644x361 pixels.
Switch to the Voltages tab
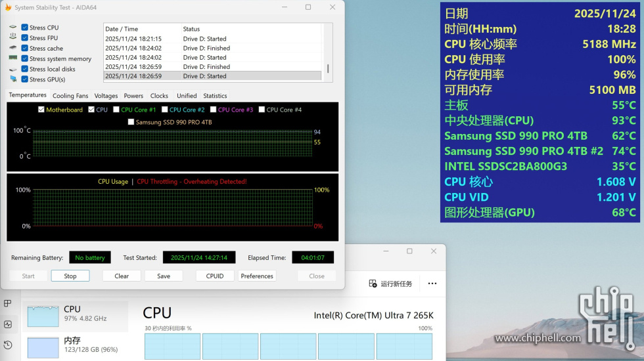[106, 96]
